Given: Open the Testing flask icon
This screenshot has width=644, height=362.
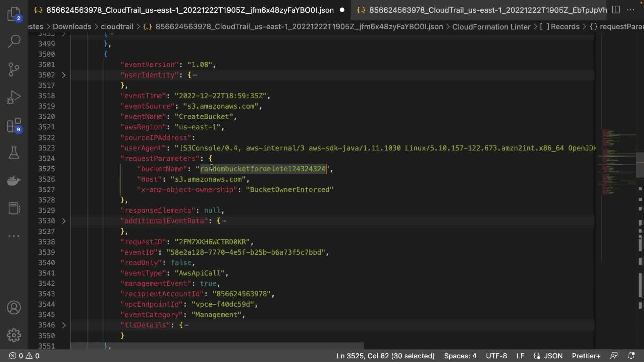Looking at the screenshot, I should click(14, 153).
